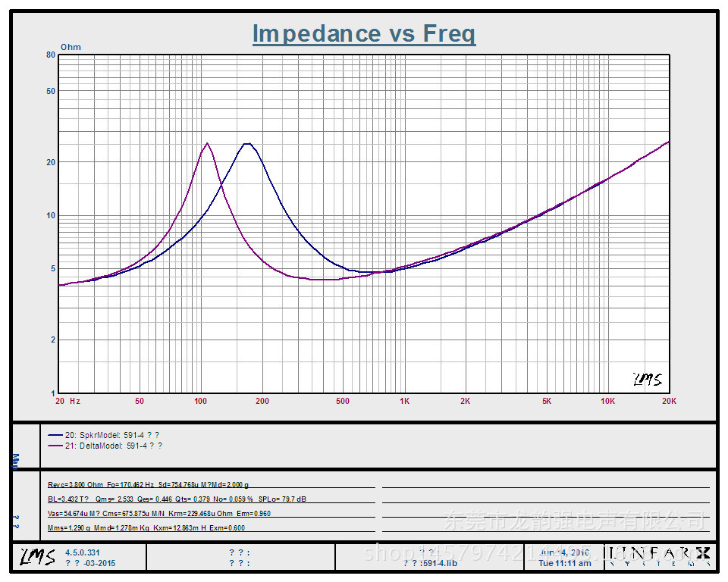Click the 'Exm=0.600' parameter
The height and width of the screenshot is (582, 728).
pos(227,527)
